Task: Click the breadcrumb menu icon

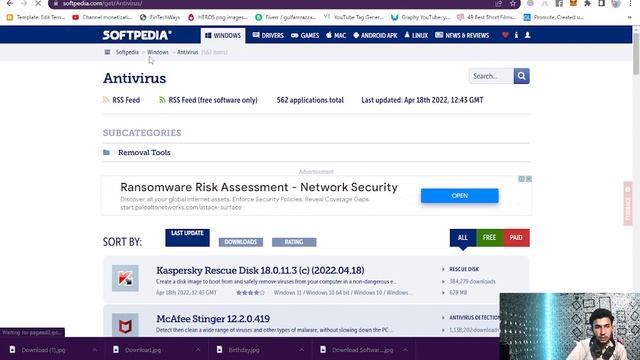Action: 107,52
